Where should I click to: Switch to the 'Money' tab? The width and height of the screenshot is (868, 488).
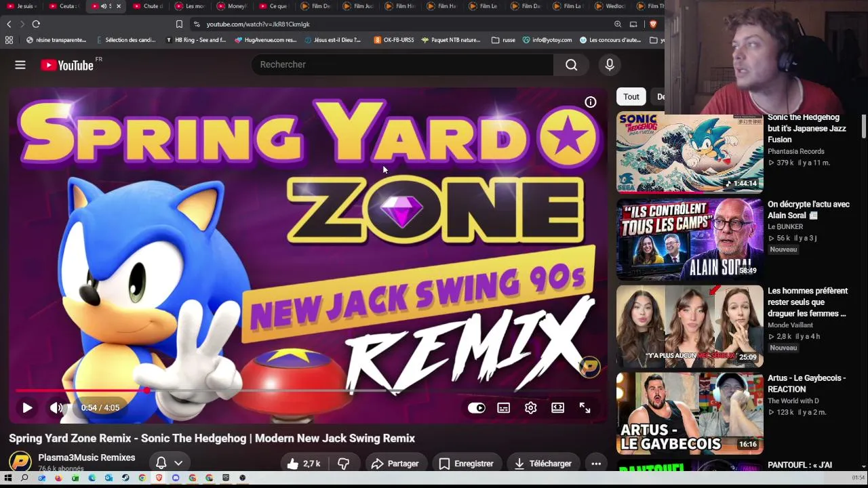pyautogui.click(x=231, y=6)
